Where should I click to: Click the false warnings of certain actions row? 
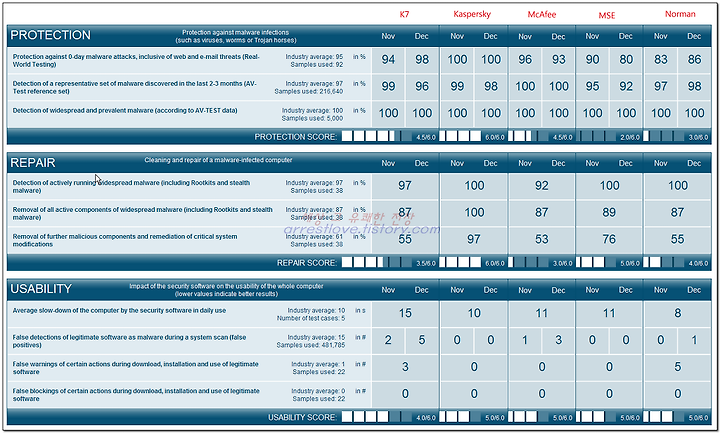point(135,368)
